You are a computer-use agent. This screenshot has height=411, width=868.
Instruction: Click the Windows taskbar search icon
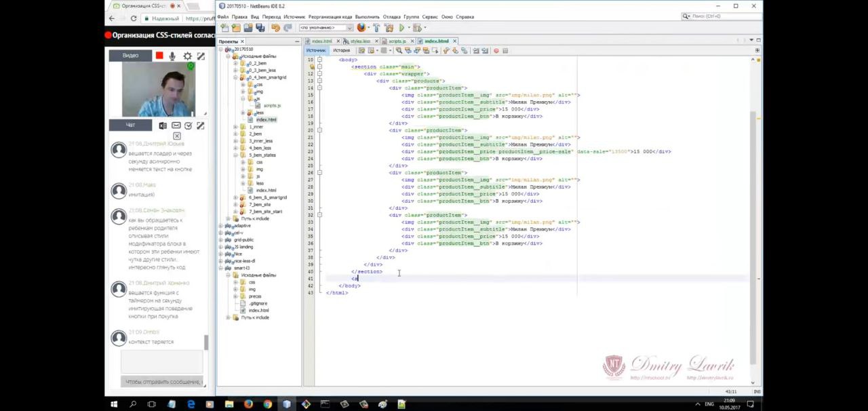tap(133, 404)
